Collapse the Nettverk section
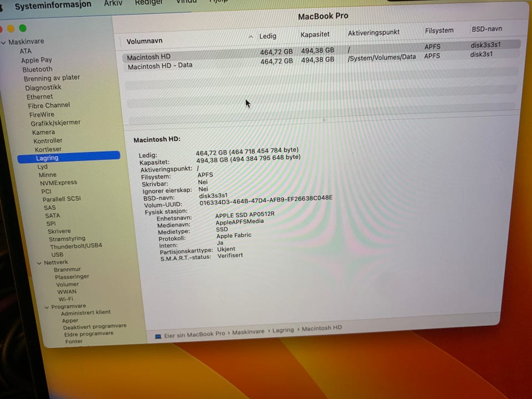 [x=39, y=263]
